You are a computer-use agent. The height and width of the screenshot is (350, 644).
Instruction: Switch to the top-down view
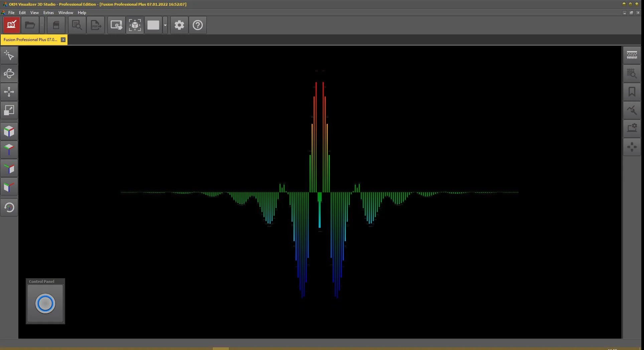(x=9, y=150)
